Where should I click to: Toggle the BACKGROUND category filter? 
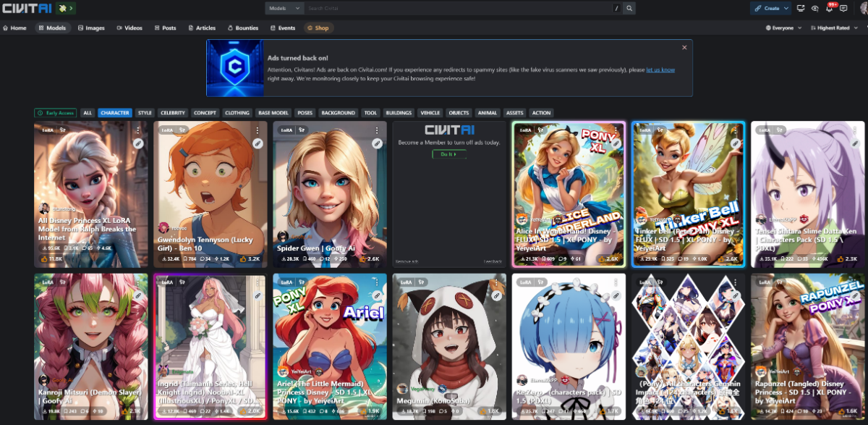[x=339, y=113]
